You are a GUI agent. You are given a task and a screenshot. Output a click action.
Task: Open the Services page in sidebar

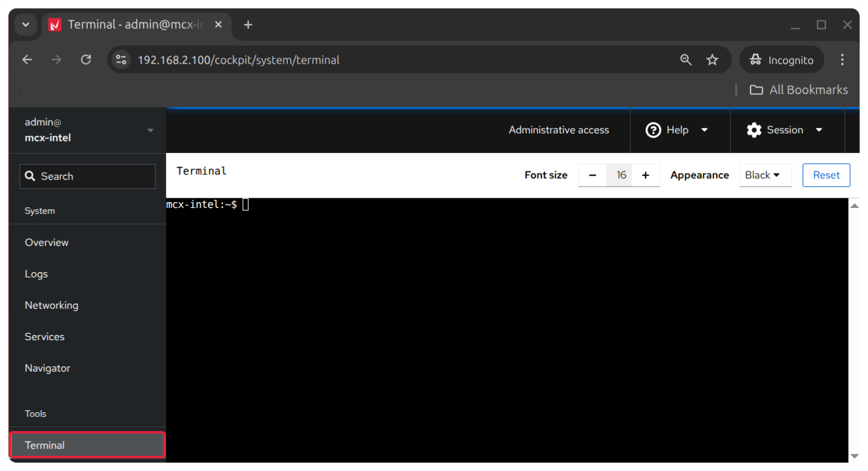point(44,337)
